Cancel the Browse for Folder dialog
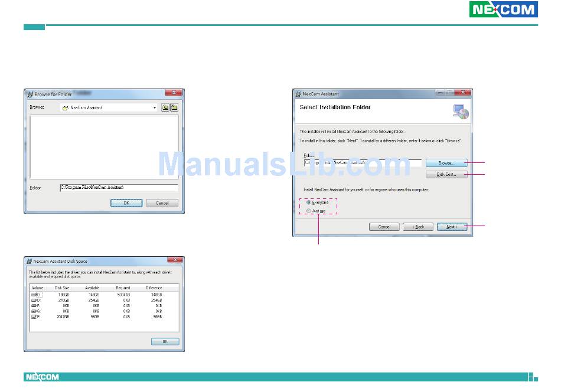The image size is (561, 392). click(x=162, y=203)
